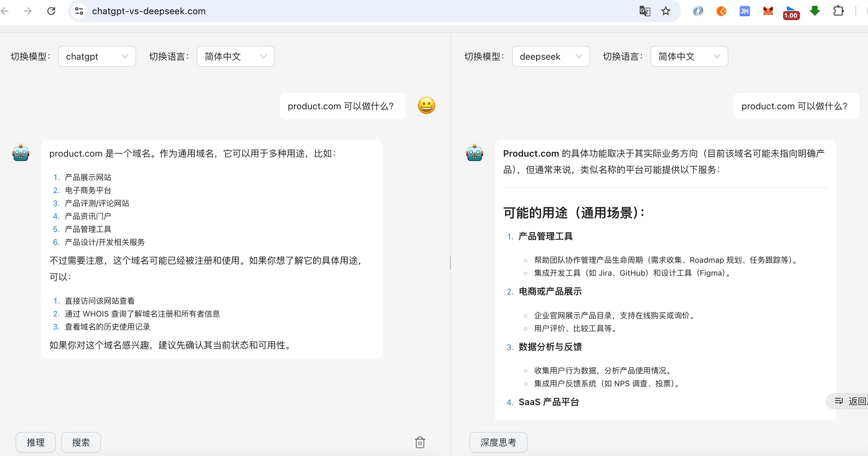Click bold heading 产品管理工具 in deepseek reply
This screenshot has width=868, height=456.
point(545,236)
